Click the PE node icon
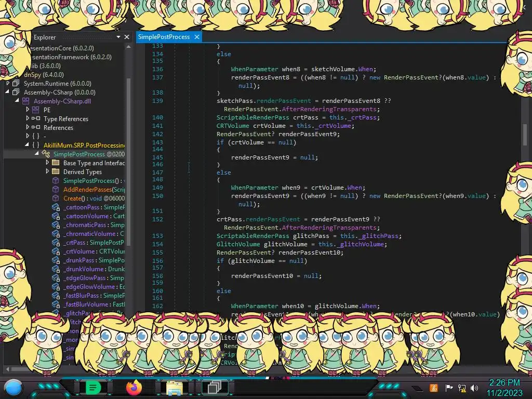532x399 pixels. 36,110
